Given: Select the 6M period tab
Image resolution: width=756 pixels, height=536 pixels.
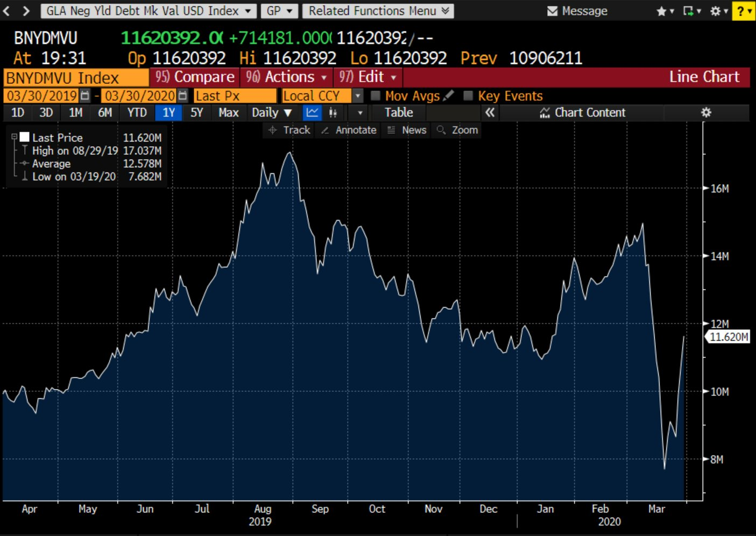Looking at the screenshot, I should pyautogui.click(x=105, y=112).
